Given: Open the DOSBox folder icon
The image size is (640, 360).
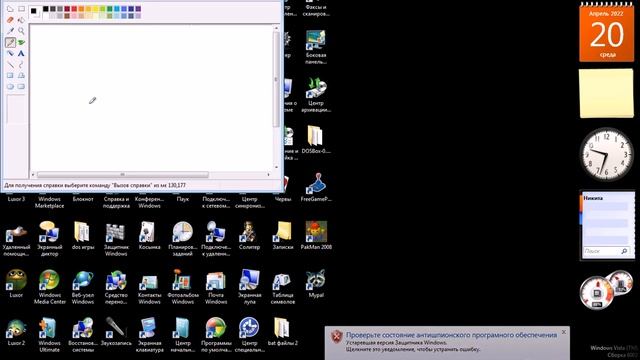Looking at the screenshot, I should [316, 140].
